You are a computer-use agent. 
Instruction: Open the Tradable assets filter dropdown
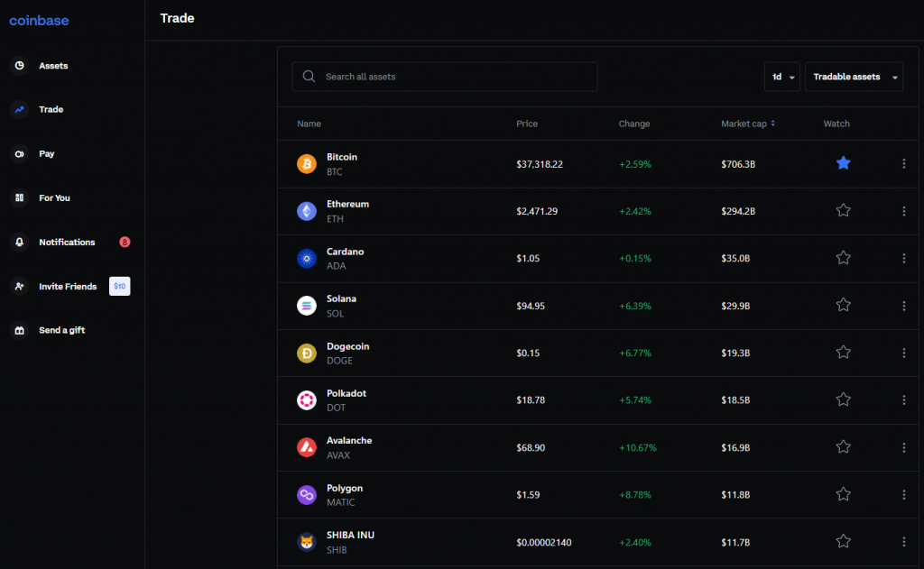(x=854, y=77)
